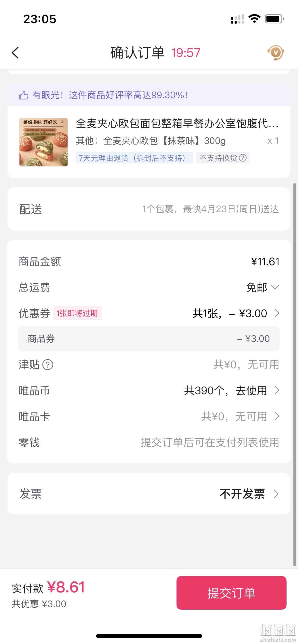Open the customer service headset icon
298x644 pixels.
click(276, 53)
